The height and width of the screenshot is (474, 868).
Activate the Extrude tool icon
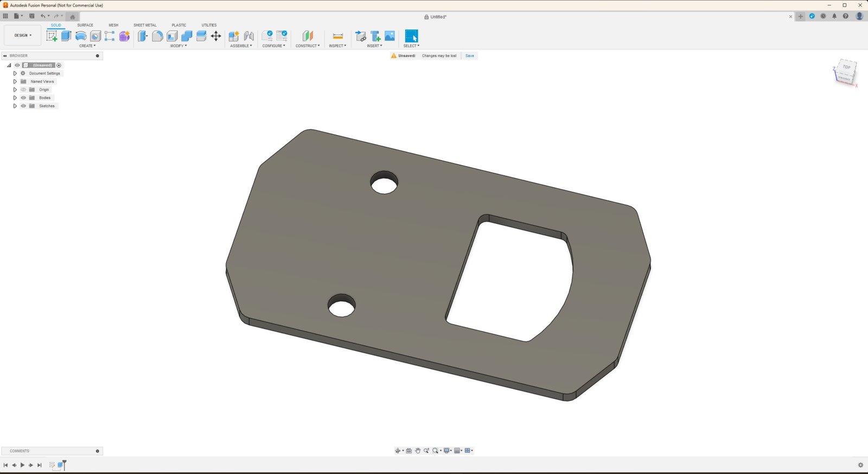(66, 36)
